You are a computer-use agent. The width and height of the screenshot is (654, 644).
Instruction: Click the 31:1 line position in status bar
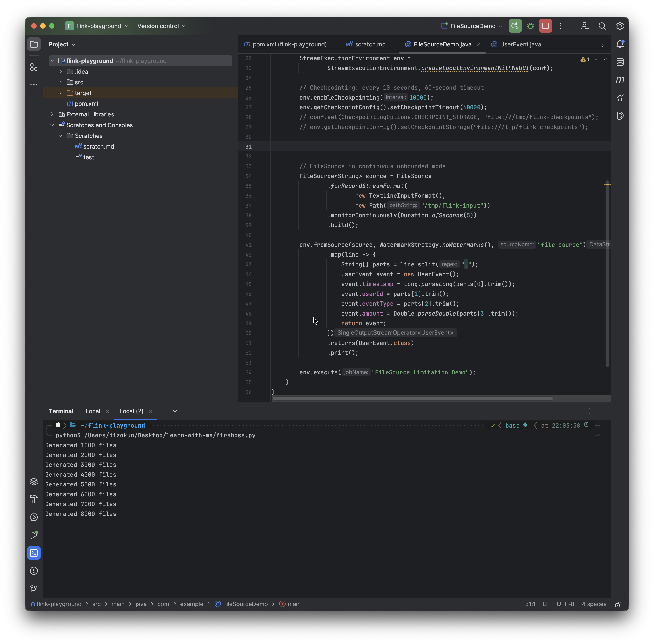(x=530, y=604)
